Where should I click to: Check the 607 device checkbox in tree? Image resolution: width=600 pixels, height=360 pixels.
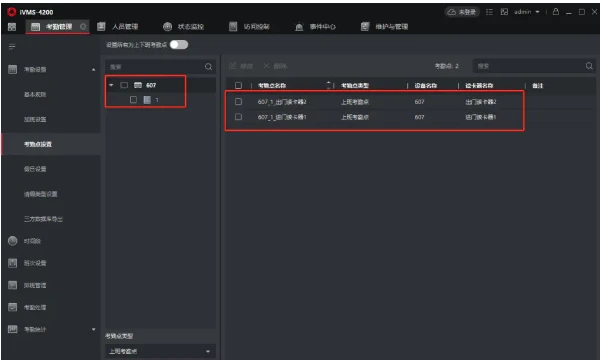point(124,85)
